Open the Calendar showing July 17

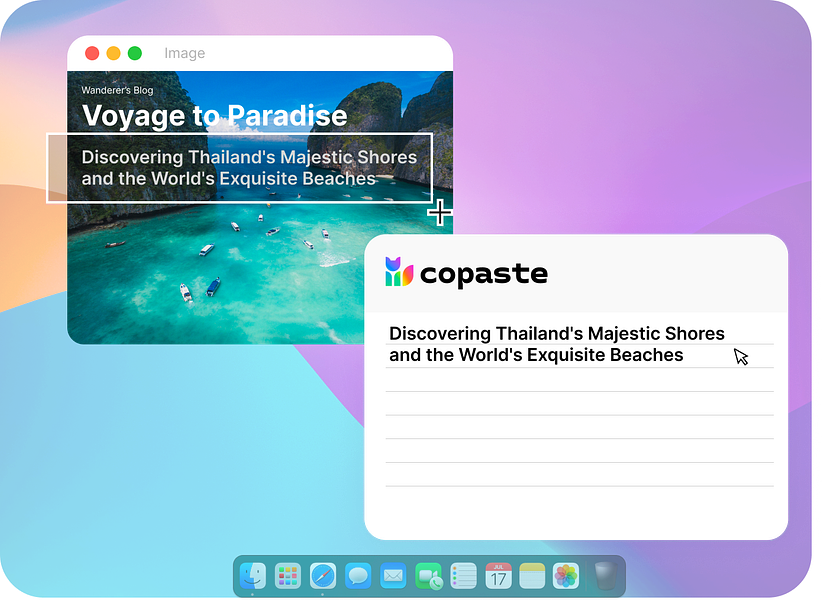pyautogui.click(x=498, y=576)
